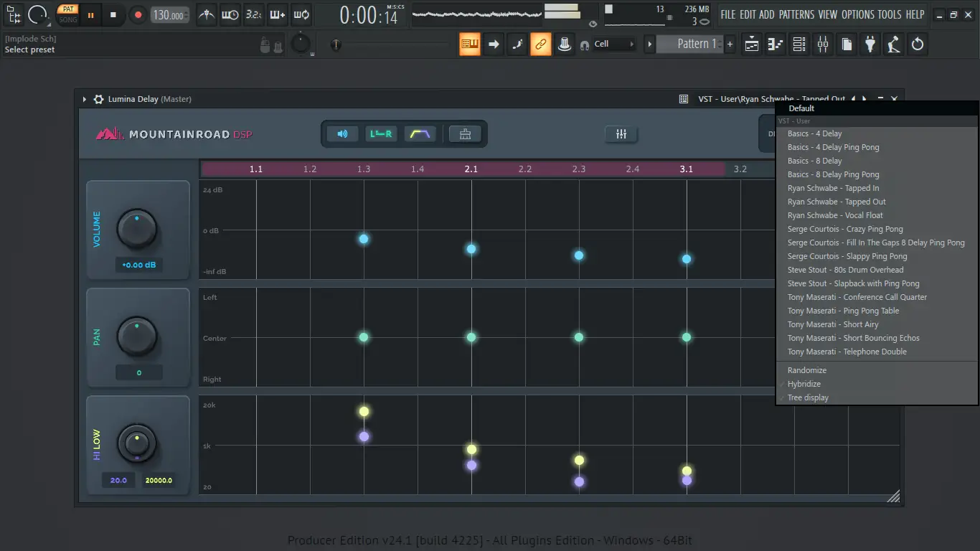Toggle PAT pattern mode
Screen dimensions: 980x551
(68, 9)
